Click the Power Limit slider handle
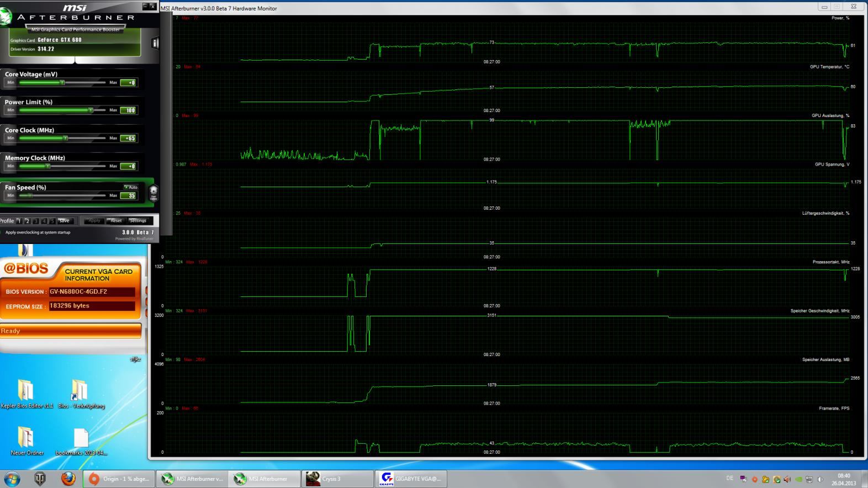Screen dimensions: 868x488 (x=91, y=110)
